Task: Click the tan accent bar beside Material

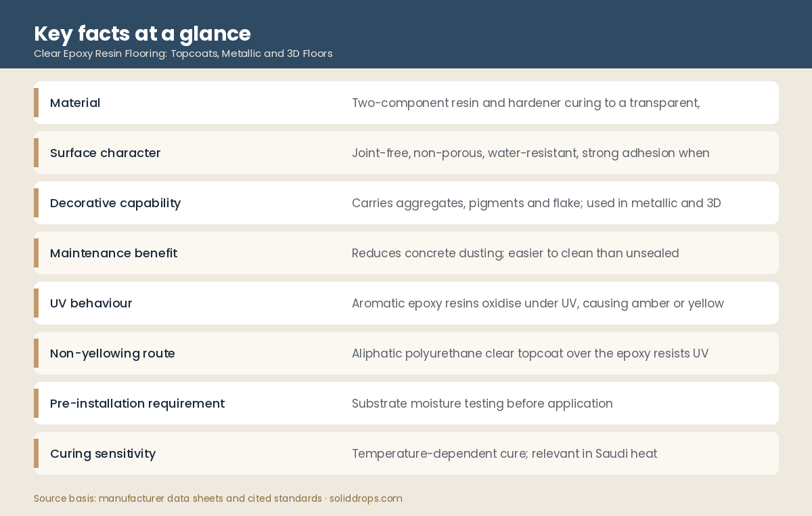Action: point(36,103)
